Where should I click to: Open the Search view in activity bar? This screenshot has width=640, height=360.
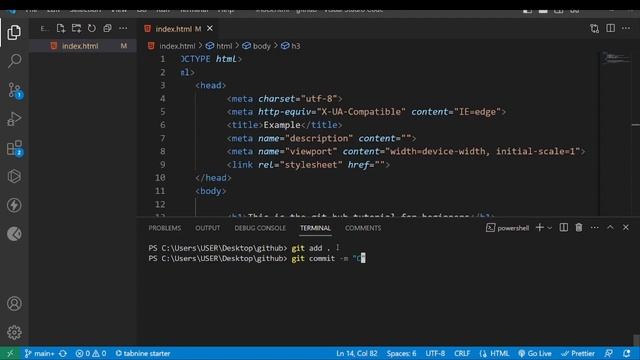[14, 61]
